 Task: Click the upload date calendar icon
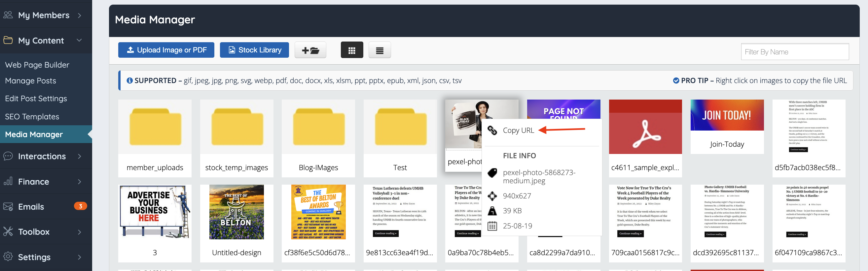tap(492, 226)
